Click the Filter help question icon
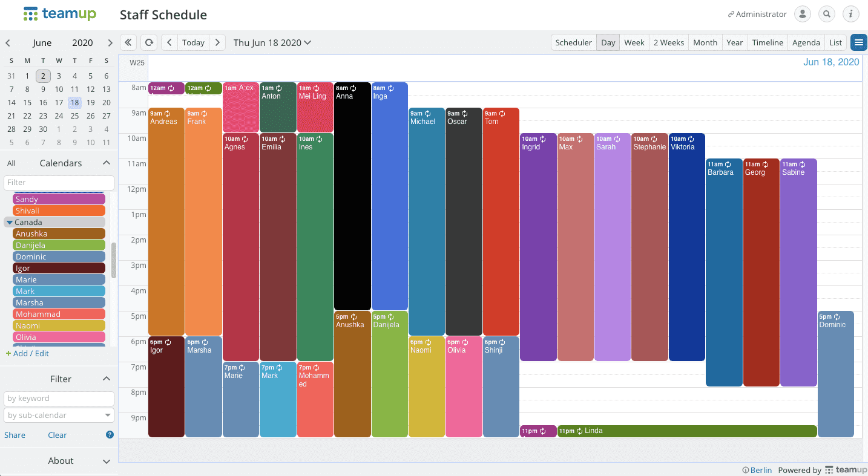 (x=110, y=434)
